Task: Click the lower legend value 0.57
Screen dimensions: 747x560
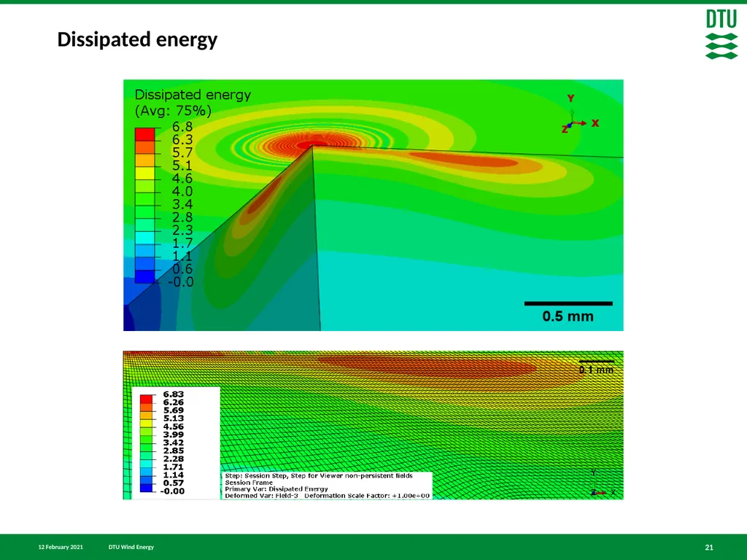Action: click(x=174, y=483)
